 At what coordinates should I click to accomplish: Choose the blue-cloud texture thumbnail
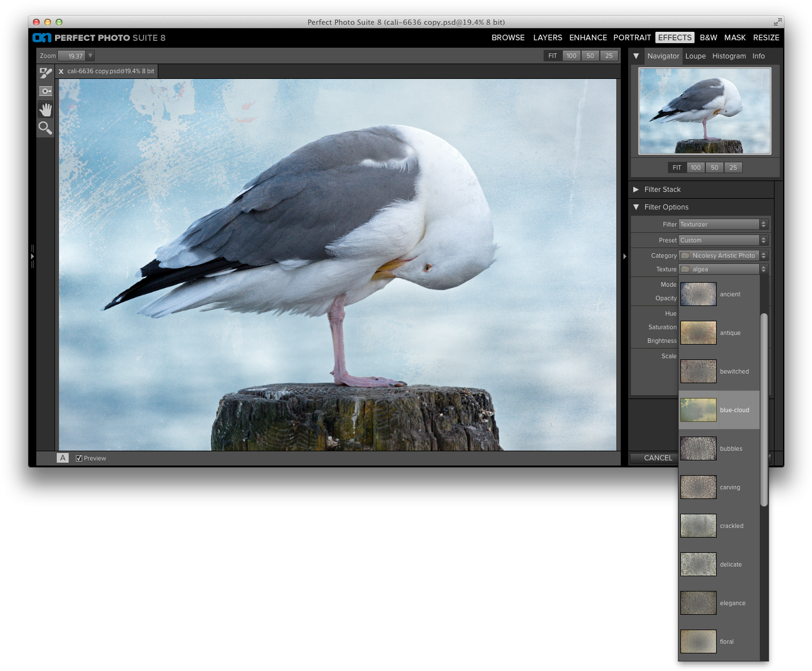[698, 410]
